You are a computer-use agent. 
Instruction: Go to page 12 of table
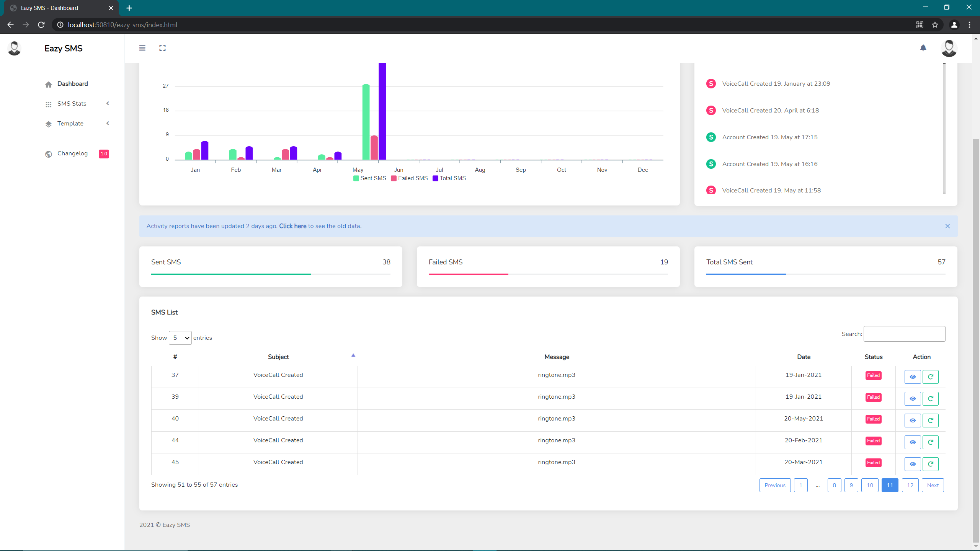click(910, 485)
